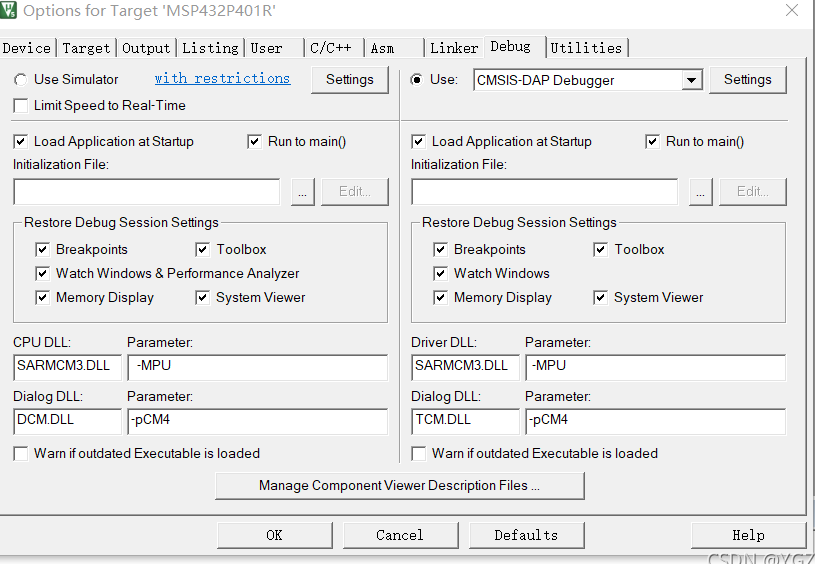
Task: Toggle debugger System Viewer checkbox
Action: coord(601,297)
